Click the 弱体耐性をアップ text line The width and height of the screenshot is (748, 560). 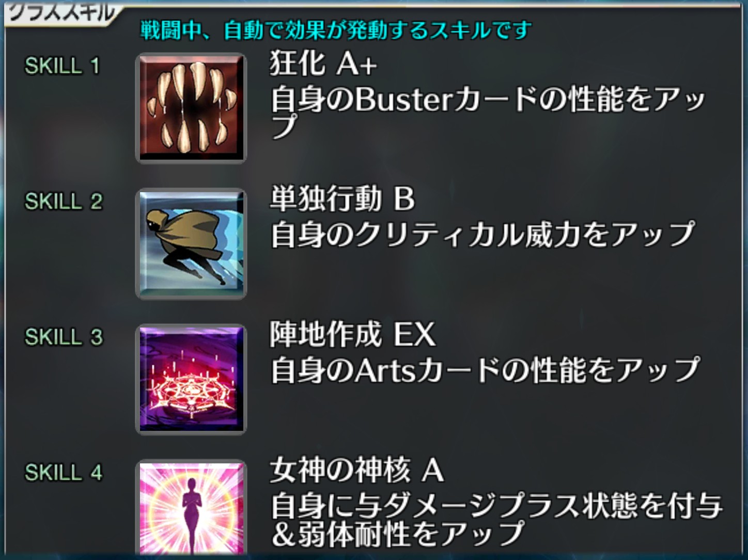pyautogui.click(x=397, y=534)
